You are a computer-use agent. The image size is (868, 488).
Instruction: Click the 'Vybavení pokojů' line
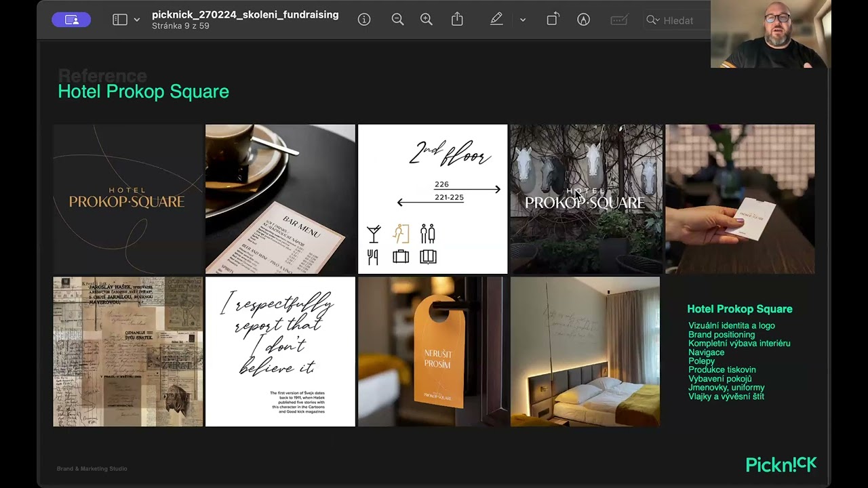tap(720, 379)
